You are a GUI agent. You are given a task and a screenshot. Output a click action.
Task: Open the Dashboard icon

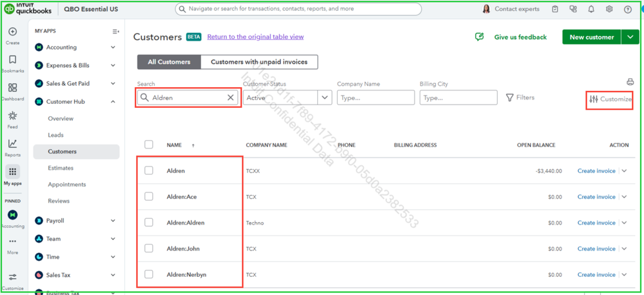coord(12,88)
